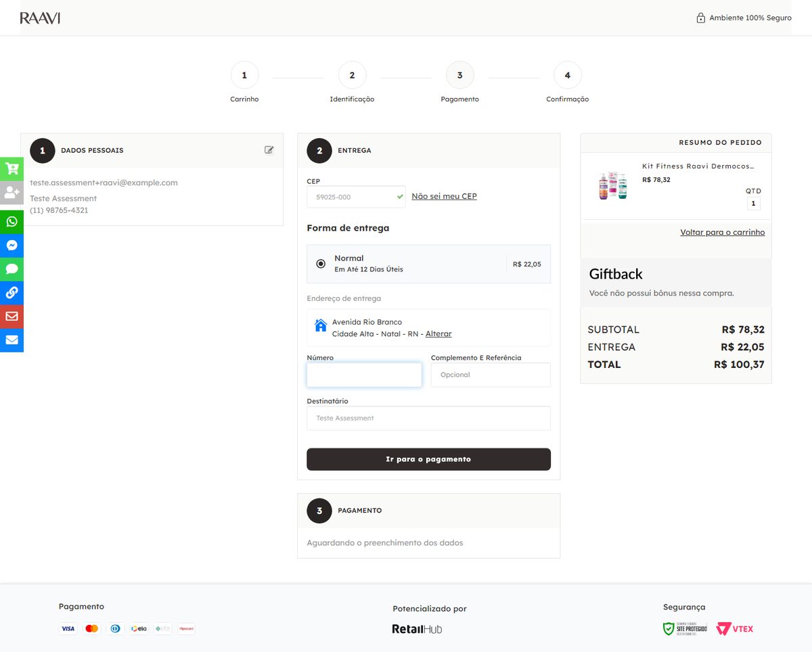Image resolution: width=812 pixels, height=652 pixels.
Task: Click the gray add-user sidebar icon
Action: click(12, 193)
